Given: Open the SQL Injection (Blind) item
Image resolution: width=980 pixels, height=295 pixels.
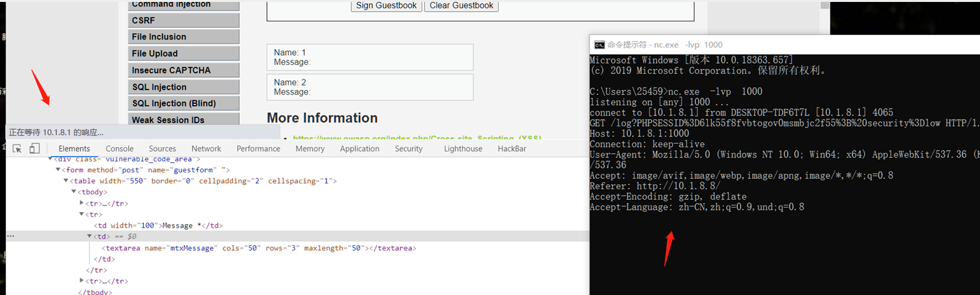Looking at the screenshot, I should click(x=184, y=103).
